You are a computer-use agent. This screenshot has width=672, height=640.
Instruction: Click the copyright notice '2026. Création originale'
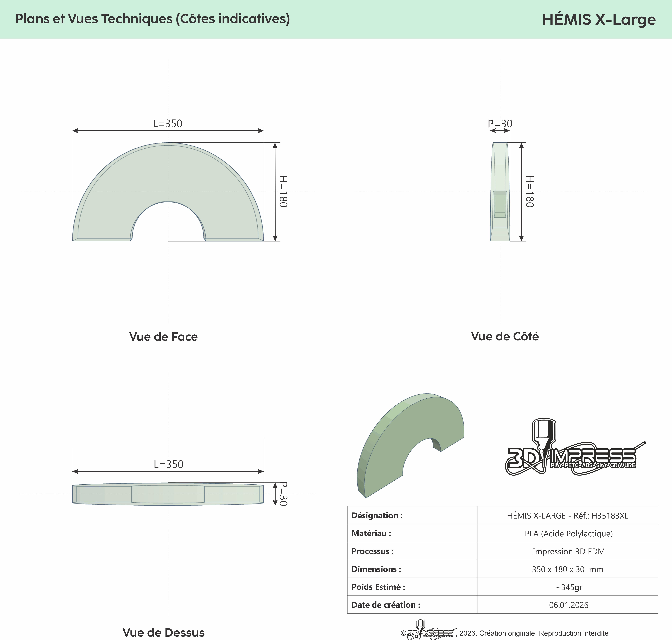click(x=498, y=634)
